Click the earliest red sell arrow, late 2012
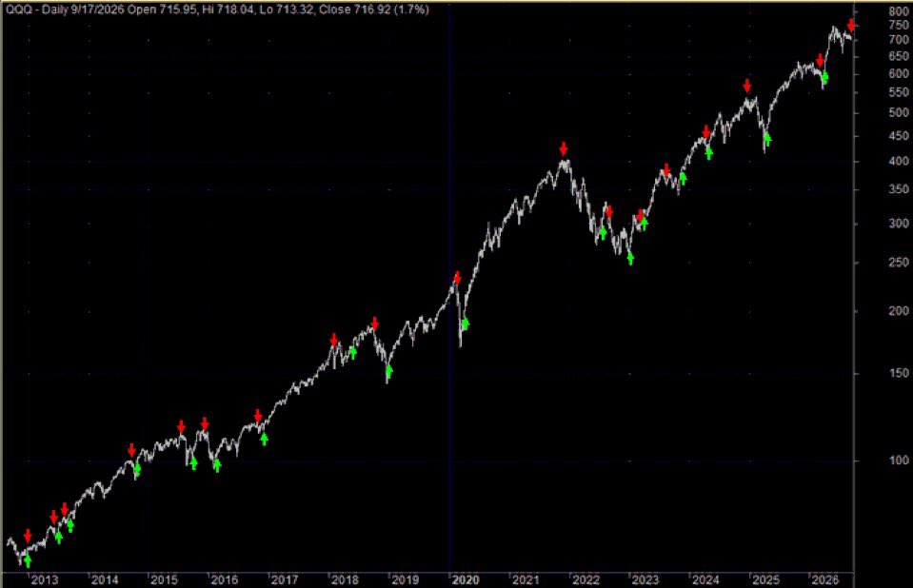The image size is (913, 588). (28, 536)
